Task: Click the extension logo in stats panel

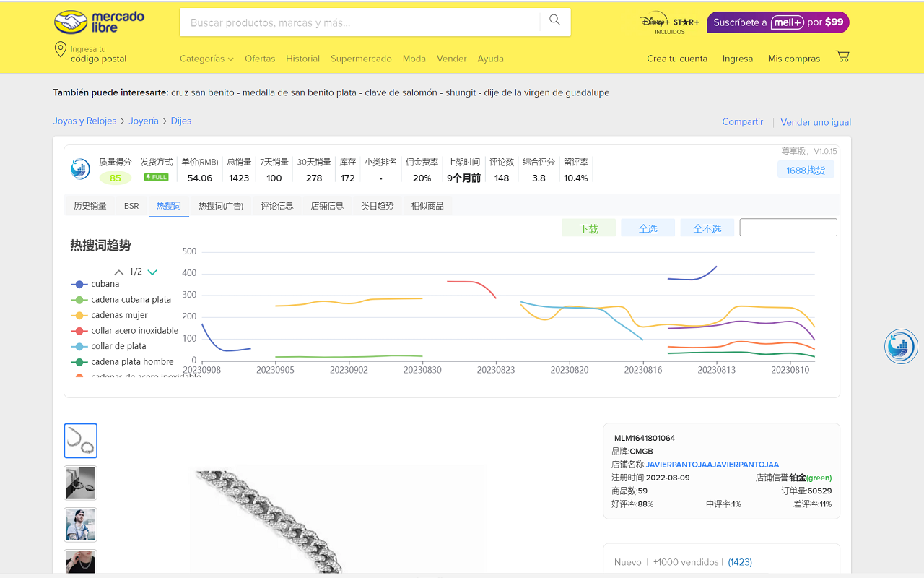Action: (81, 169)
